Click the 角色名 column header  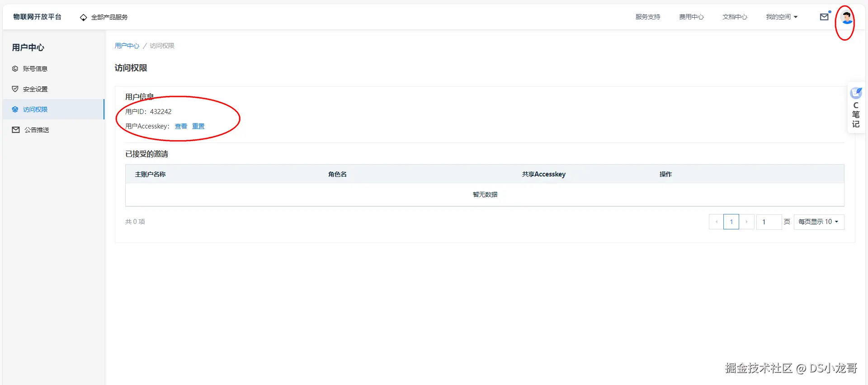337,174
